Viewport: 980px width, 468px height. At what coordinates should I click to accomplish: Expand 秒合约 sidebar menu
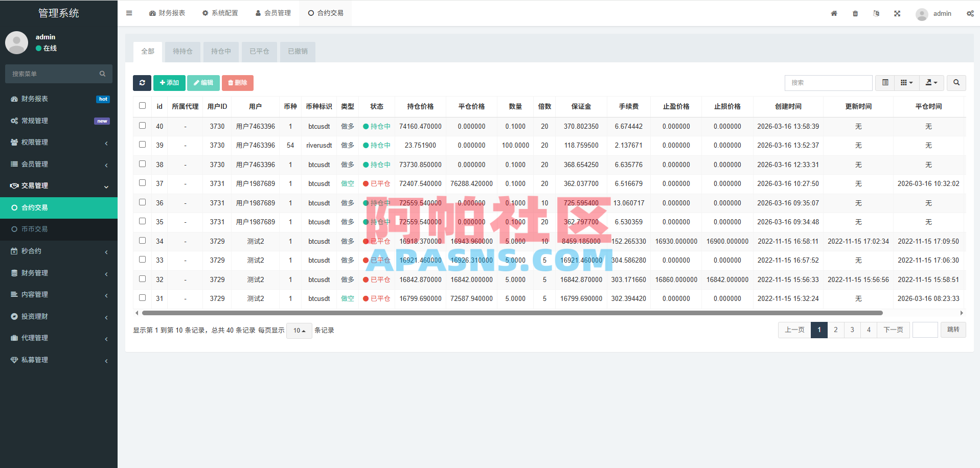[x=59, y=251]
